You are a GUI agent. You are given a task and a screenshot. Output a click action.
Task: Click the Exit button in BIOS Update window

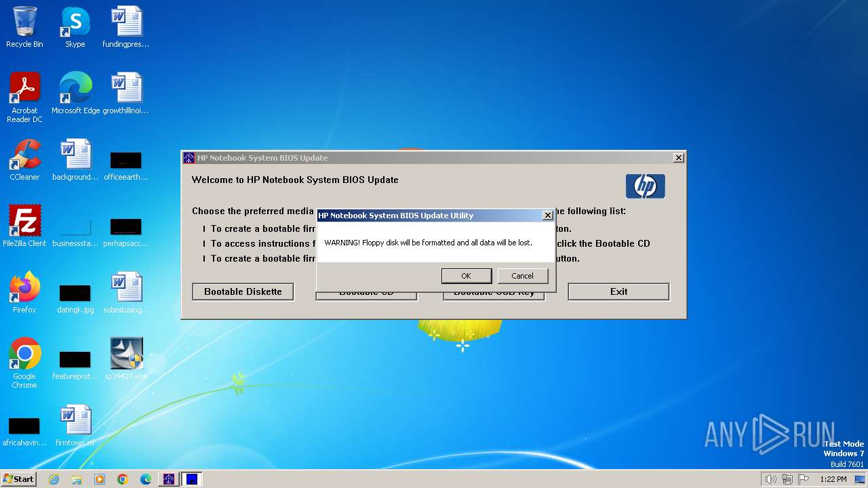click(x=618, y=291)
